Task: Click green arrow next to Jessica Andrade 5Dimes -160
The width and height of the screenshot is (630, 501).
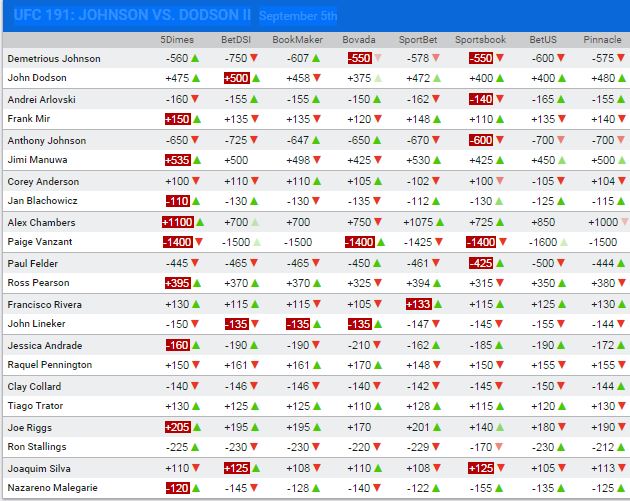Action: pos(196,345)
